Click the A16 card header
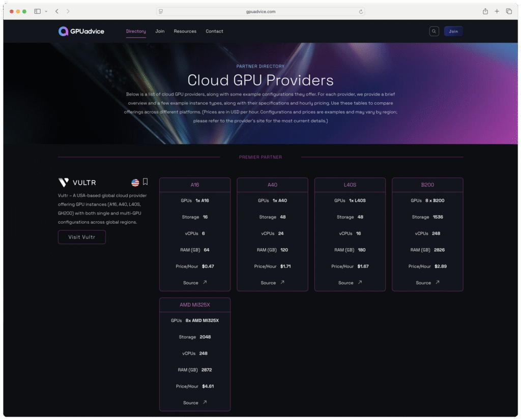The width and height of the screenshot is (521, 420). (x=195, y=185)
